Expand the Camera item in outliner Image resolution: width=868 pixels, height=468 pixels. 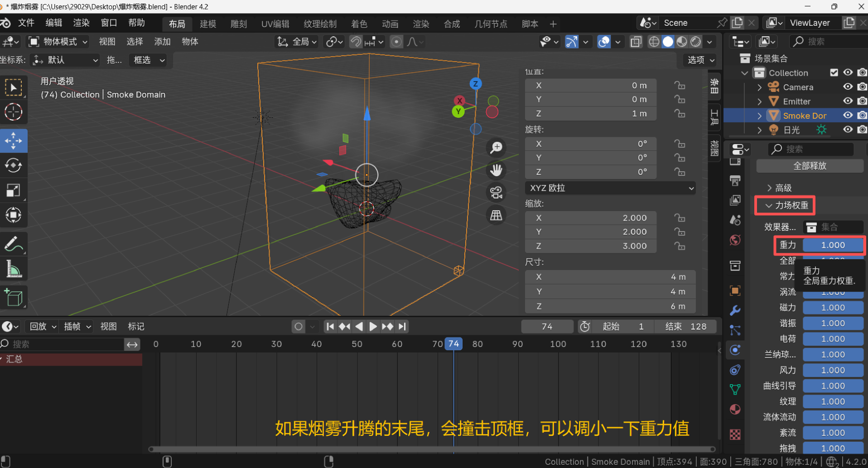coord(760,87)
